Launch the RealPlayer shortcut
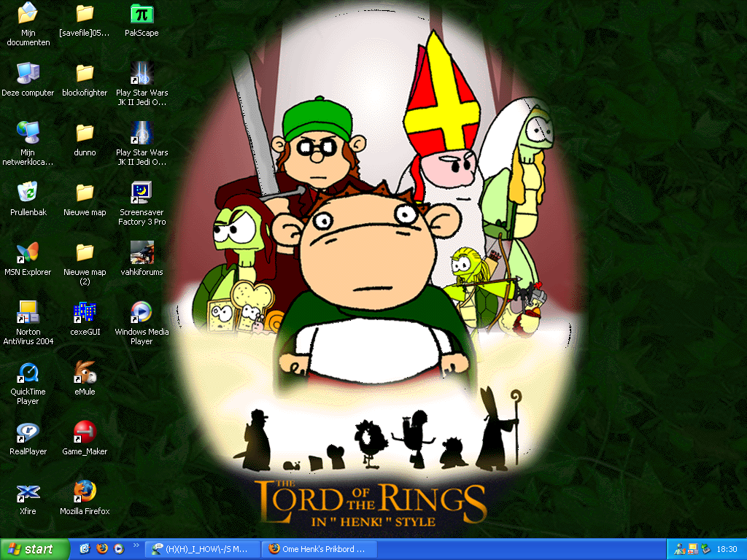 tap(28, 438)
